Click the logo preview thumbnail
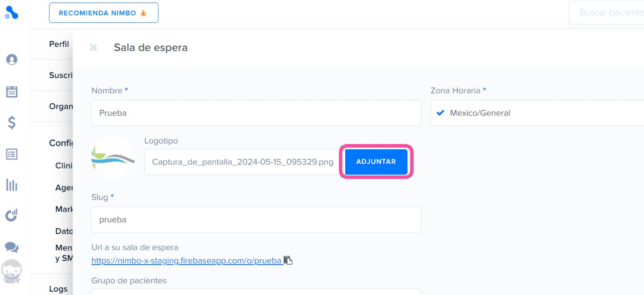 [113, 157]
